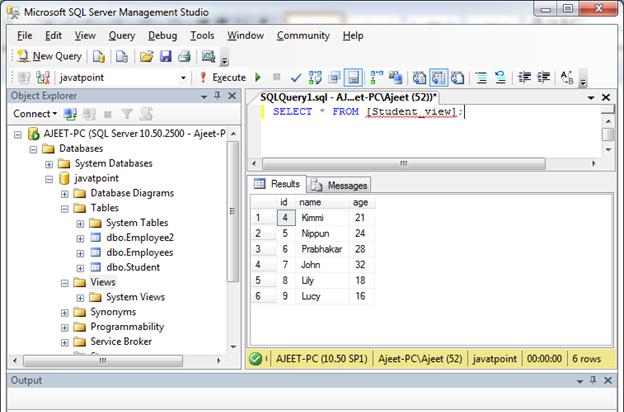Click Display Estimated Execution Plan icon
Image resolution: width=624 pixels, height=412 pixels.
(x=315, y=78)
